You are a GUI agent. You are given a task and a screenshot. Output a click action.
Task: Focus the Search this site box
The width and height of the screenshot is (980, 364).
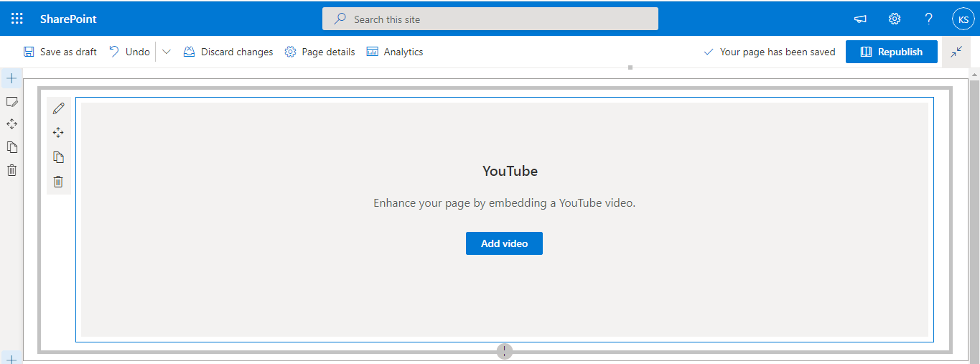[490, 19]
